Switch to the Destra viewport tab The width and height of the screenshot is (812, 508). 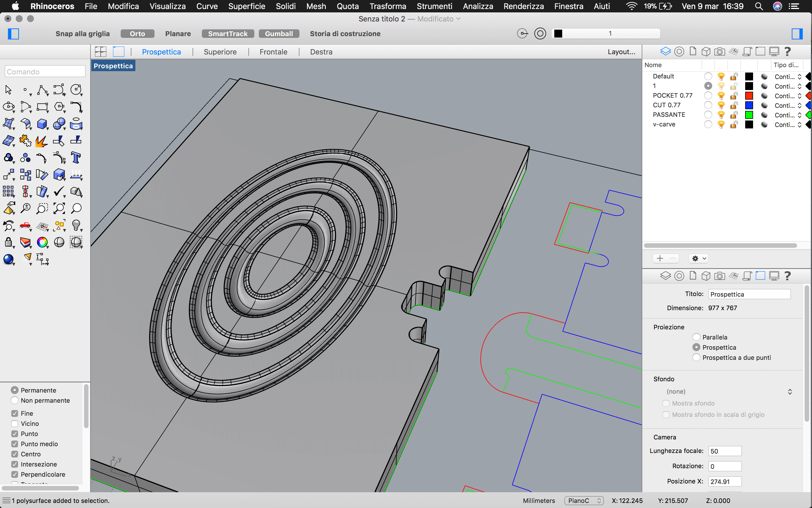[x=321, y=52]
